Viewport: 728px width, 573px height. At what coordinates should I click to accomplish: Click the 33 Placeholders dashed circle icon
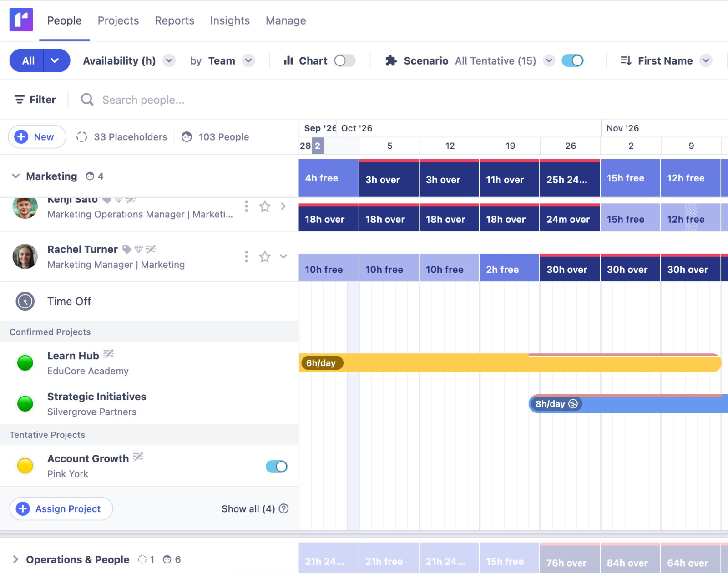[x=82, y=137]
